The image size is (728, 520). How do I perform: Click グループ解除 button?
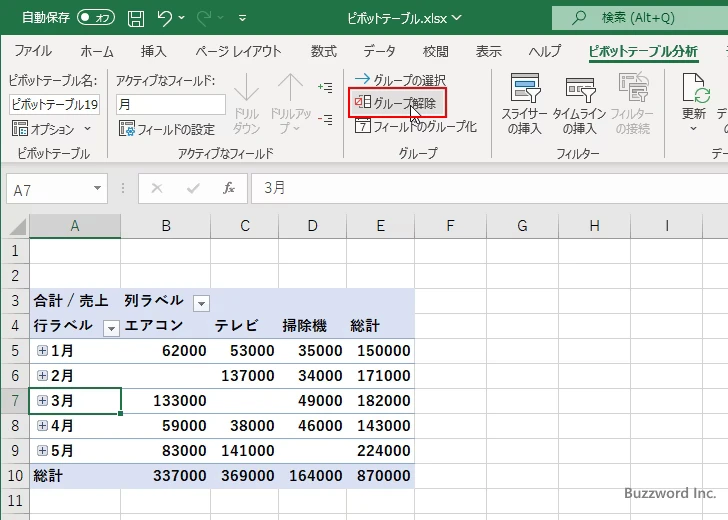397,103
